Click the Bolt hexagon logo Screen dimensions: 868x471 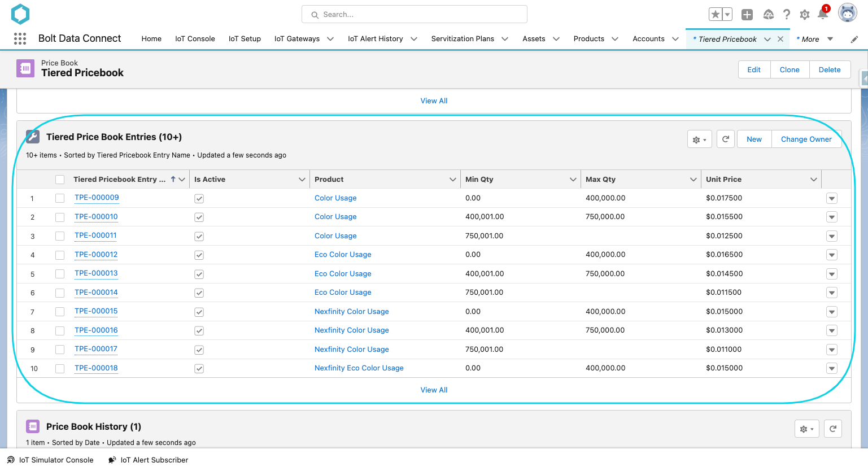(x=20, y=14)
